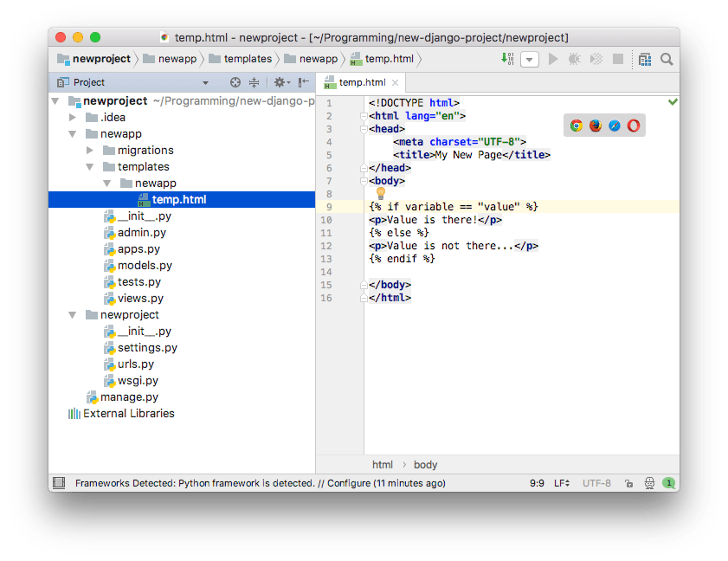Hide the Project tool window panel

point(303,82)
